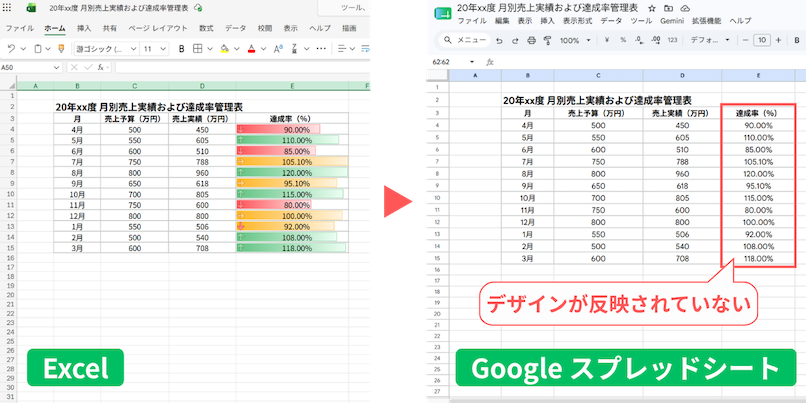The width and height of the screenshot is (806, 403).
Task: Click the Excel formula bar confirm checkmark
Action: point(88,67)
